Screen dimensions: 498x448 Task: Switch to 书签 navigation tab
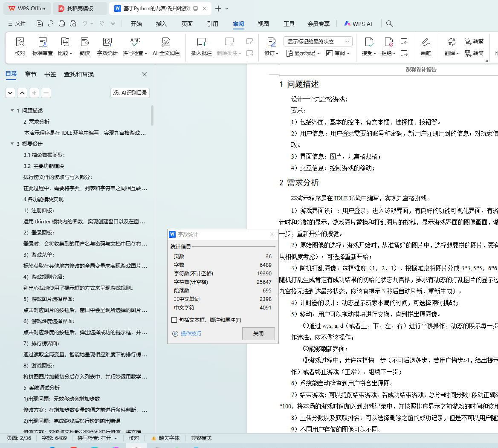pyautogui.click(x=50, y=74)
